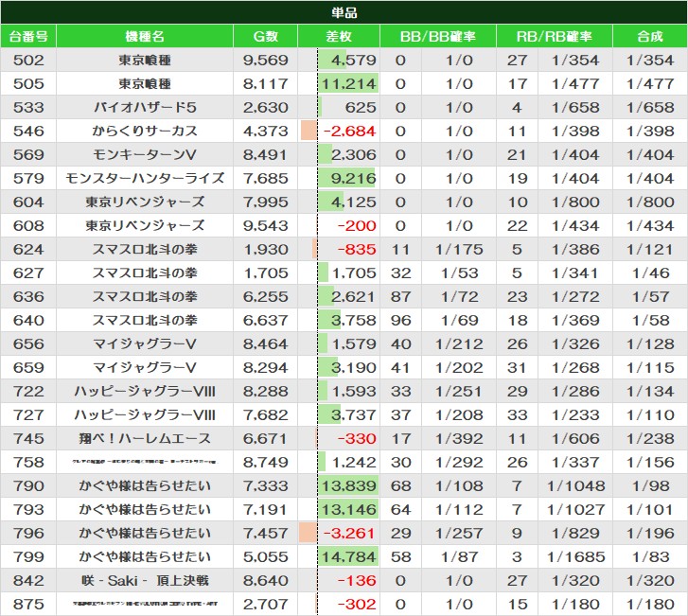Click 翔べ！ハーレムエース machine name
Image resolution: width=688 pixels, height=616 pixels.
pyautogui.click(x=145, y=439)
